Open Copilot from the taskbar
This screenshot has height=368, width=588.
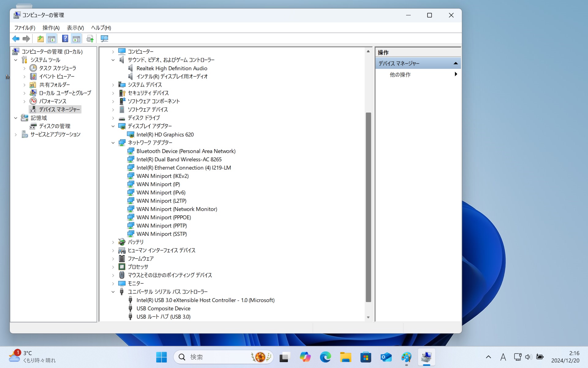305,357
